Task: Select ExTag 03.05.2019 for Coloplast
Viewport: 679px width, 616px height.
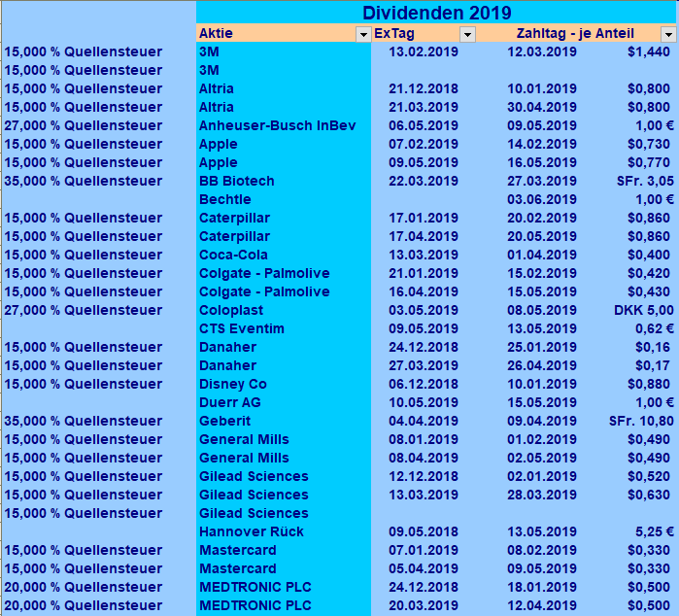Action: point(424,310)
